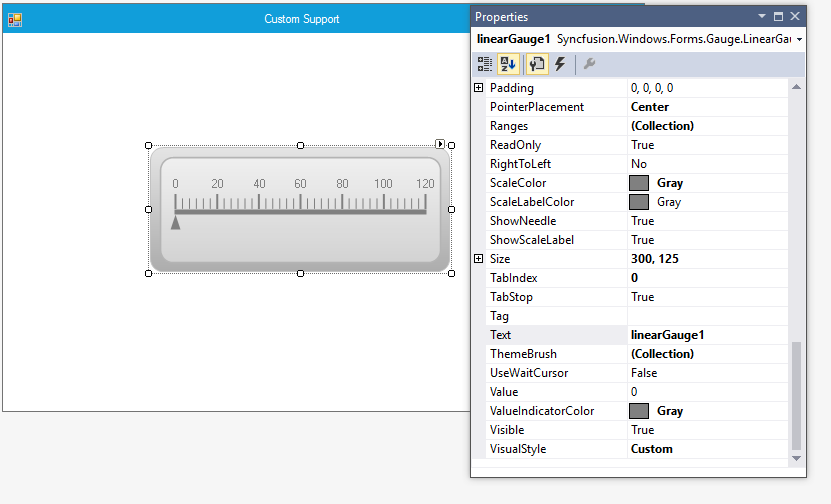This screenshot has width=831, height=504.
Task: Open the Events lightning bolt view
Action: (560, 64)
